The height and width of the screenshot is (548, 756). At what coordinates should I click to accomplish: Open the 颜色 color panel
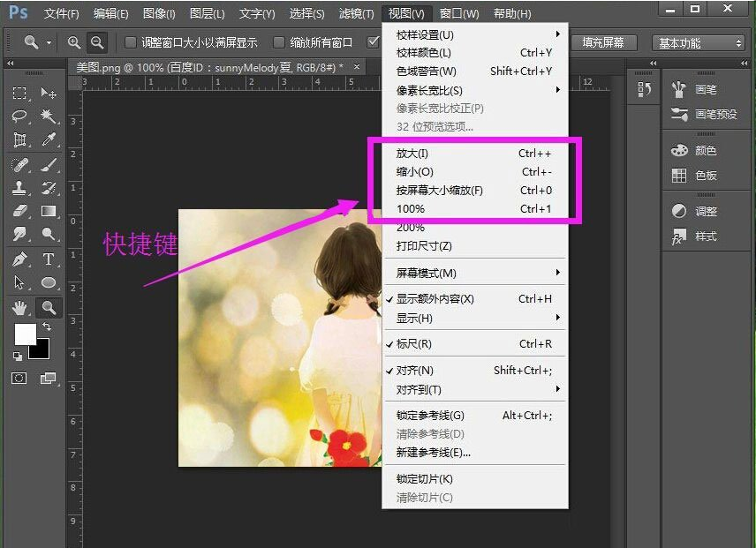click(694, 151)
